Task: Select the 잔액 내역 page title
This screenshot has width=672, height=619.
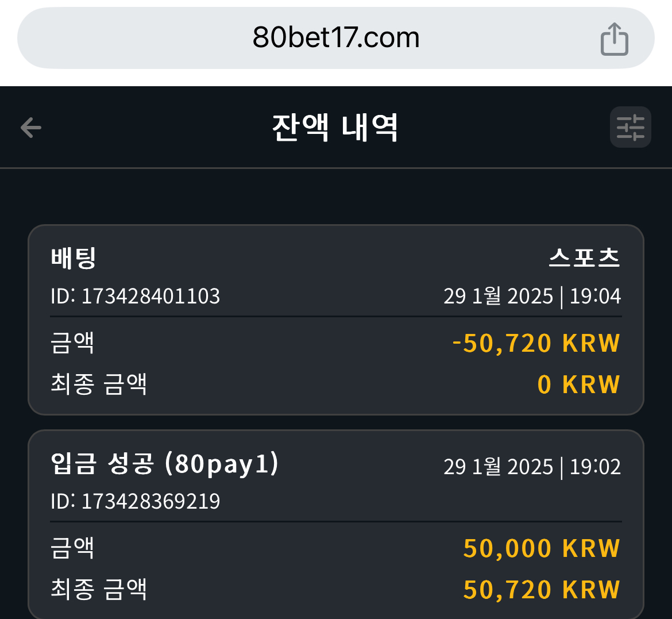Action: tap(335, 128)
